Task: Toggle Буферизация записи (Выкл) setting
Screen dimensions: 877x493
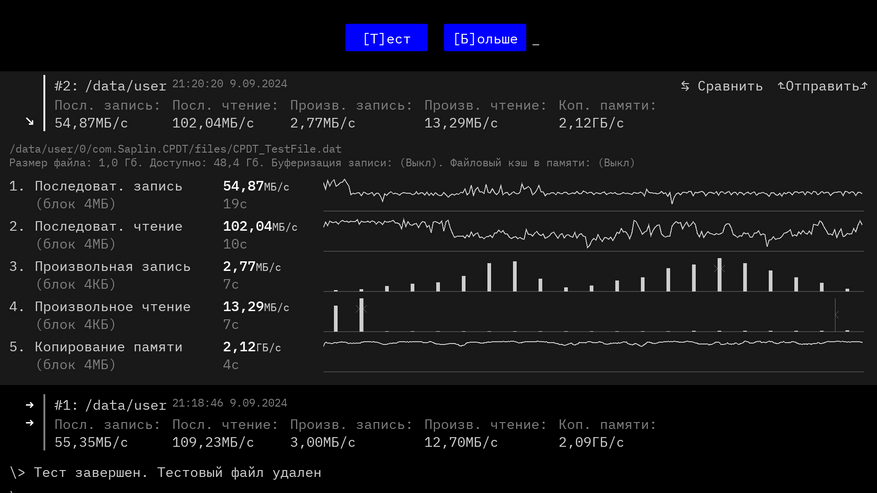Action: (353, 163)
